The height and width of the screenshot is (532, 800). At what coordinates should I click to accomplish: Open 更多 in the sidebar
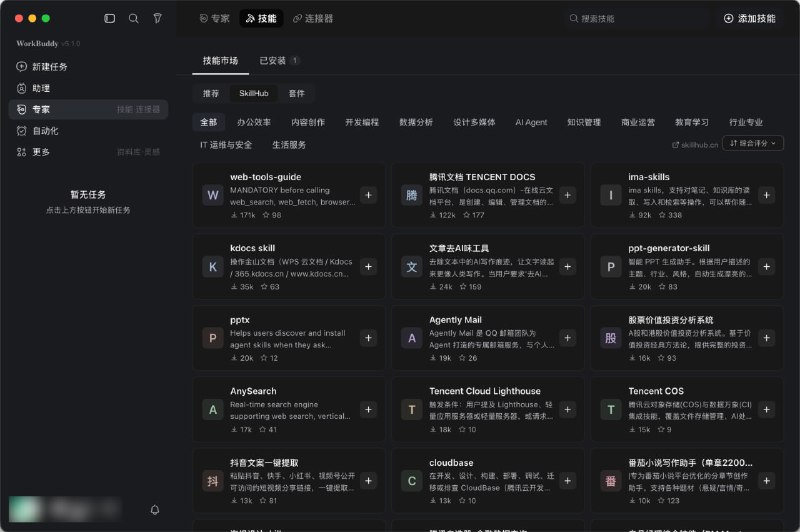[x=88, y=152]
